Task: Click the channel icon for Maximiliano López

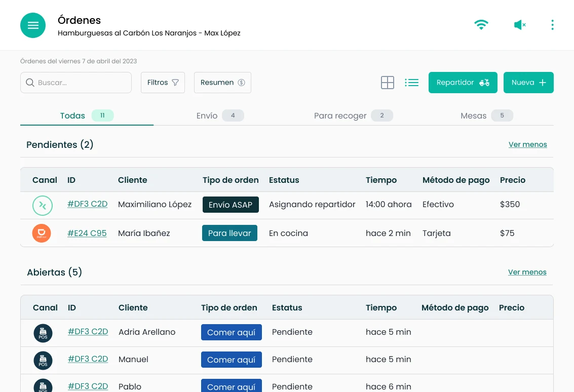Action: coord(43,205)
